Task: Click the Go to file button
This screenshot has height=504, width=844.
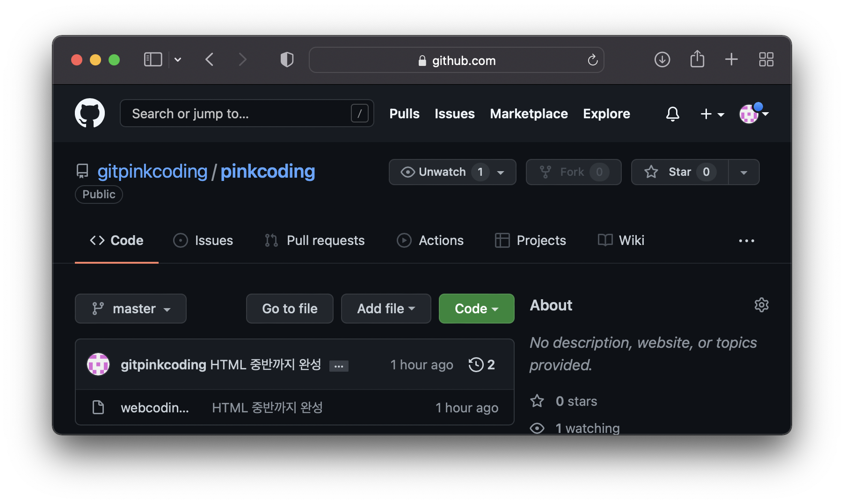Action: [x=290, y=309]
